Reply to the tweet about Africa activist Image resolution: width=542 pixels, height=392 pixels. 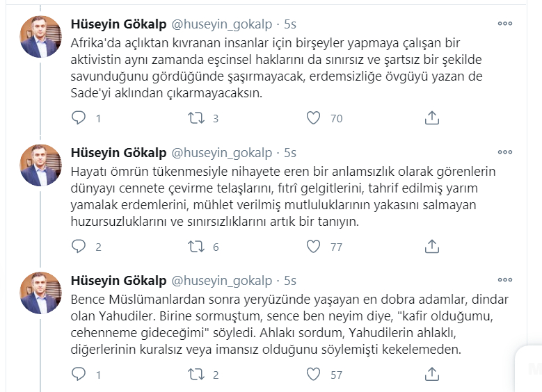(x=79, y=117)
